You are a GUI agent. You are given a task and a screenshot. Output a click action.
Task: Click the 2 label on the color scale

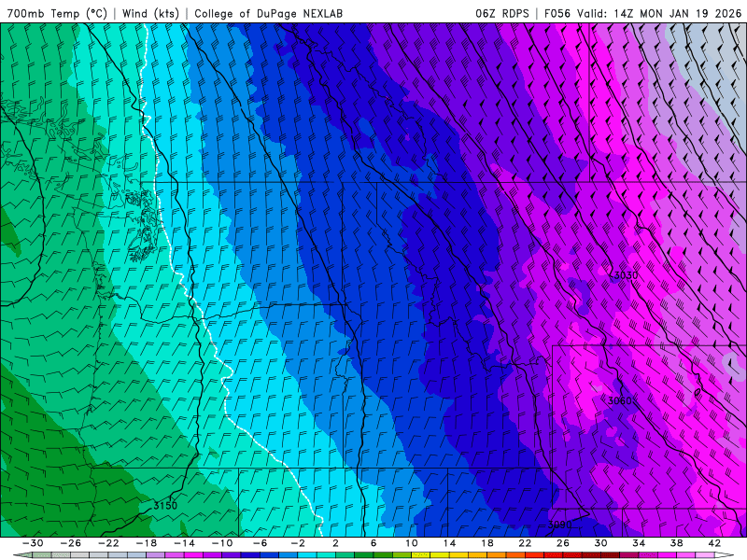(x=335, y=543)
